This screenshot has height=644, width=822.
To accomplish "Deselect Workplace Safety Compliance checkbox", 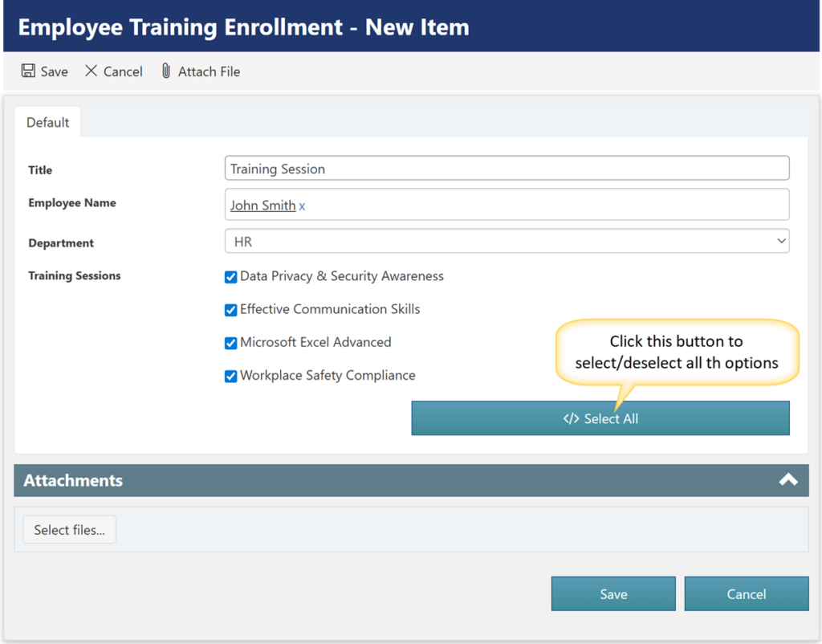I will tap(231, 376).
